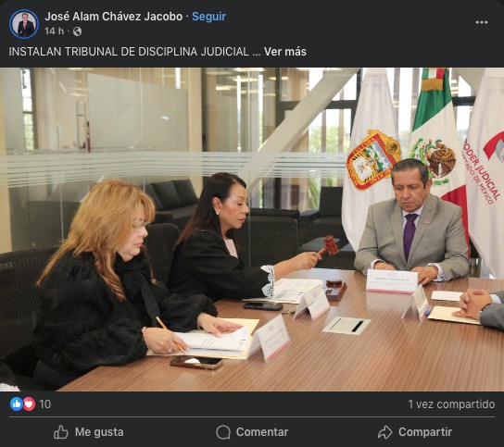The height and width of the screenshot is (447, 504).
Task: Follow the author with Seguir
Action: 209,17
